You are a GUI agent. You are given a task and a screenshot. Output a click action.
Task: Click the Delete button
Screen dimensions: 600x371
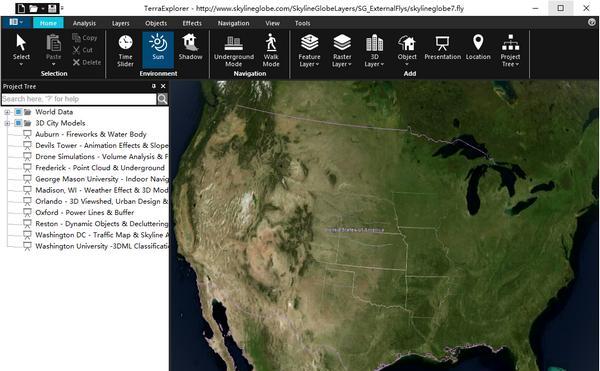pyautogui.click(x=87, y=62)
